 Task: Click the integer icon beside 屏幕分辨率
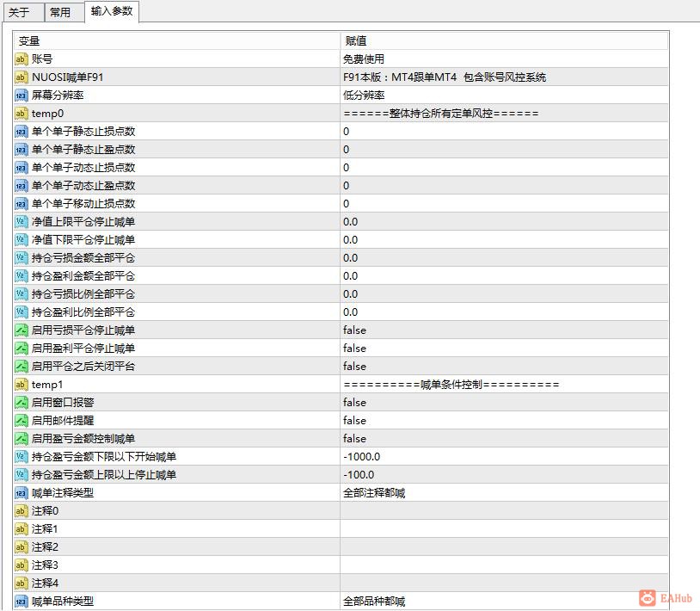pyautogui.click(x=21, y=96)
